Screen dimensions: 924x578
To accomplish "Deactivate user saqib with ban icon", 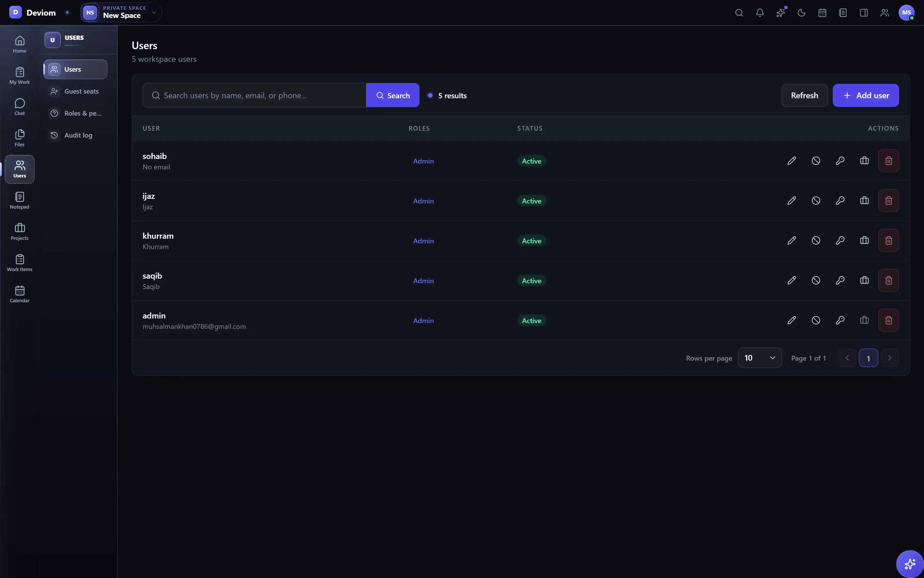I will [816, 280].
